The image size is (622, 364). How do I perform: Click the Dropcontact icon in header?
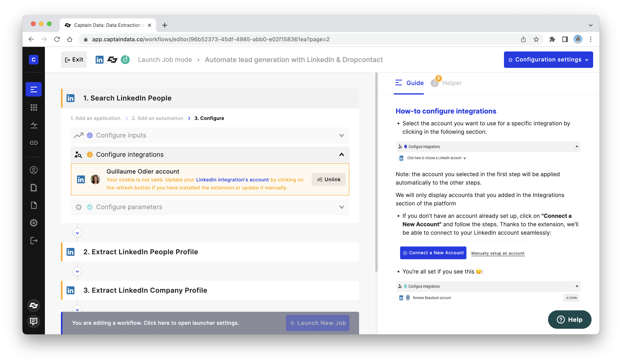(x=125, y=60)
